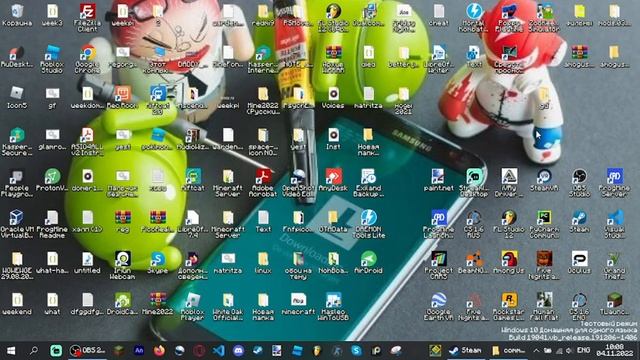The image size is (640, 360).
Task: Expand hidden system tray icons chevron
Action: (x=536, y=350)
